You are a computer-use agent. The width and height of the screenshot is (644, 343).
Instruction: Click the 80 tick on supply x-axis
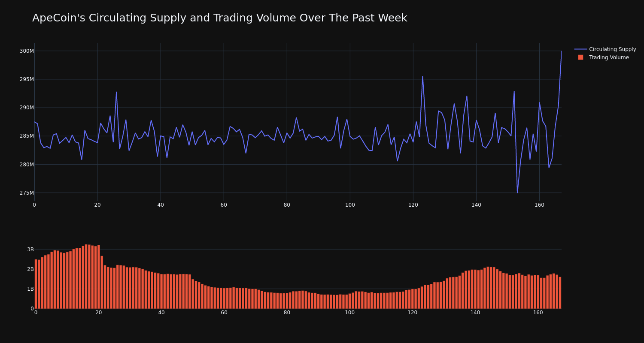click(287, 205)
